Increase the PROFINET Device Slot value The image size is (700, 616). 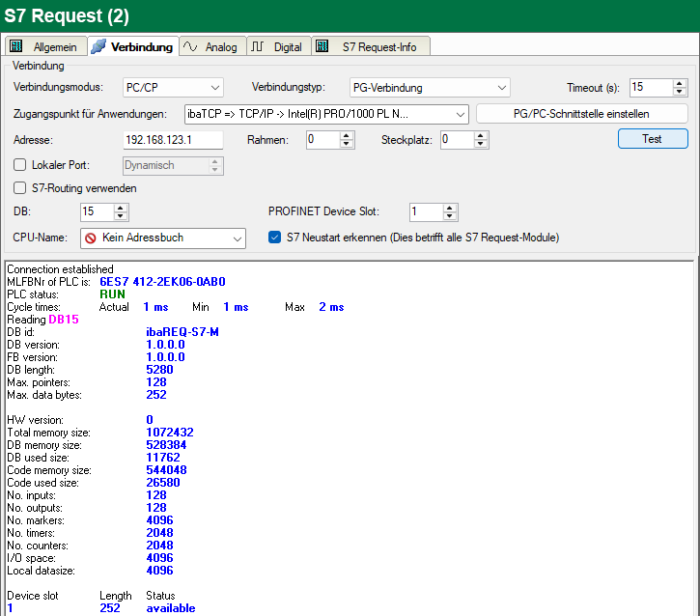click(x=451, y=208)
